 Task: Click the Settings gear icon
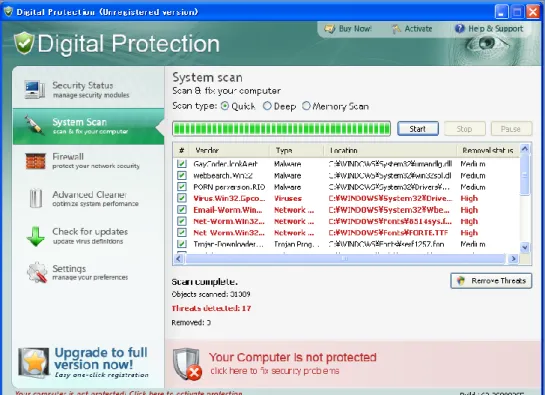pyautogui.click(x=37, y=272)
